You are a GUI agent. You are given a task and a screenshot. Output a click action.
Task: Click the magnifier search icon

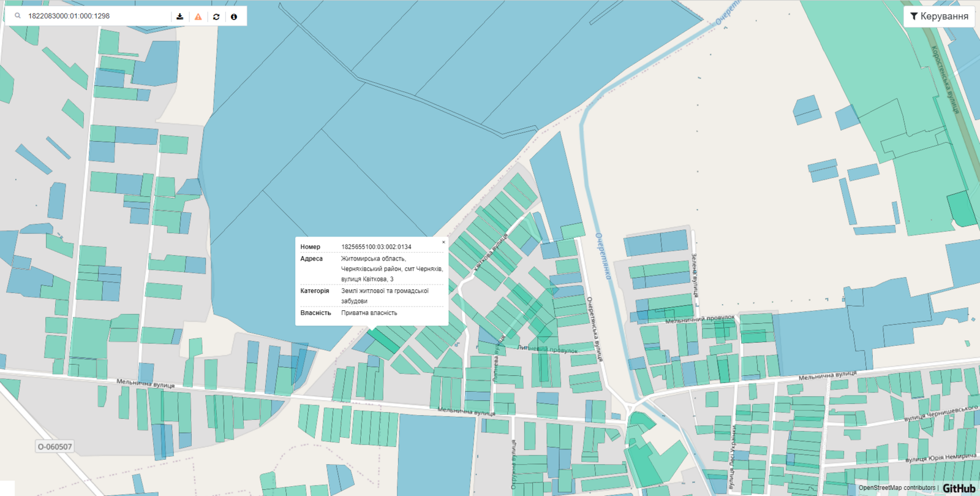18,16
